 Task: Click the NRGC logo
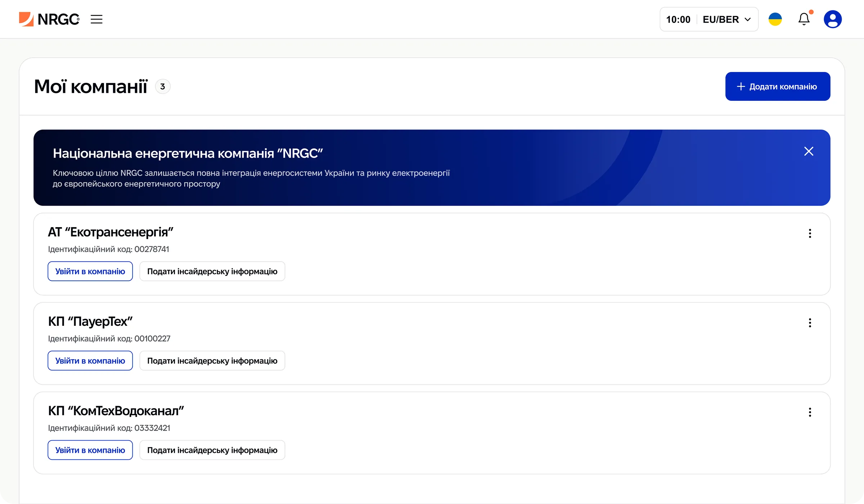49,19
